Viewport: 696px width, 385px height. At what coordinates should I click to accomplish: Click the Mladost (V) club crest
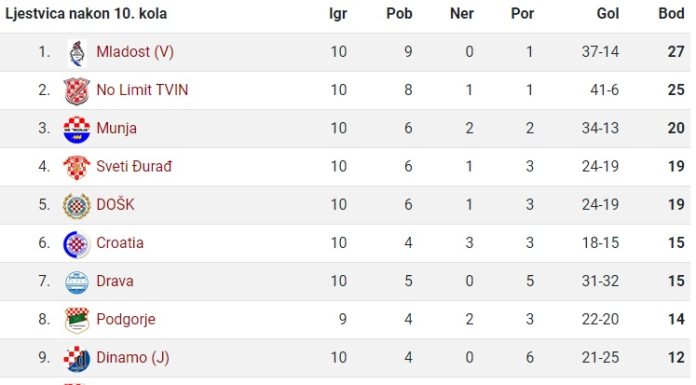[x=77, y=53]
